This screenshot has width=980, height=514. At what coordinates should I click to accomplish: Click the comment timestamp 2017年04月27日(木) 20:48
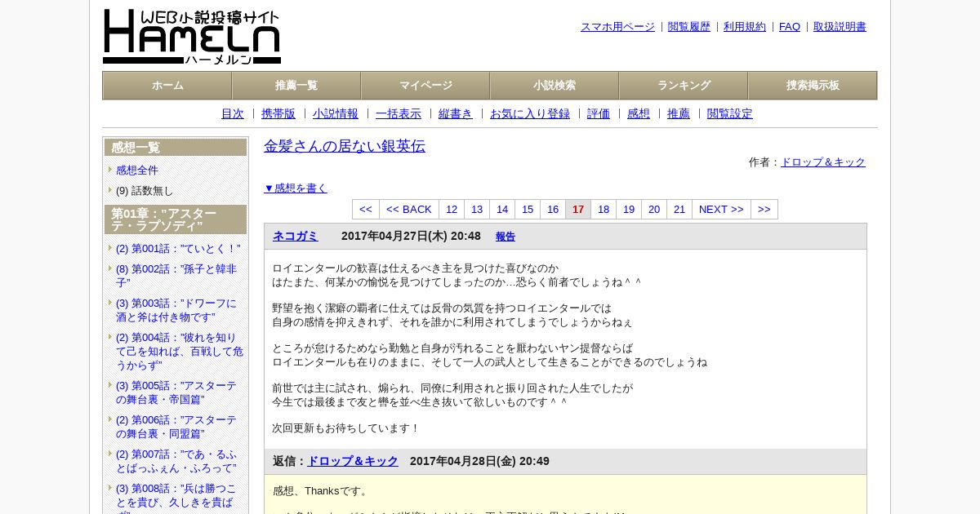point(411,236)
